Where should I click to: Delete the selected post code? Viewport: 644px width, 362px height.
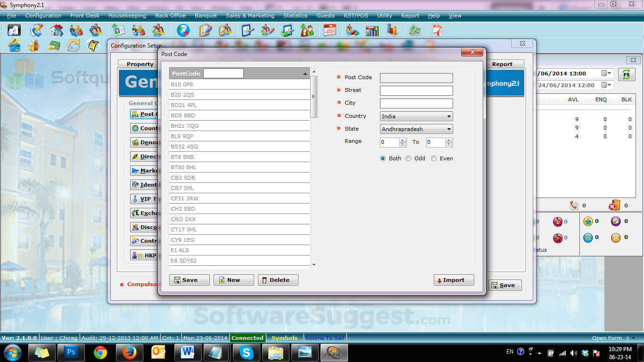[x=278, y=280]
